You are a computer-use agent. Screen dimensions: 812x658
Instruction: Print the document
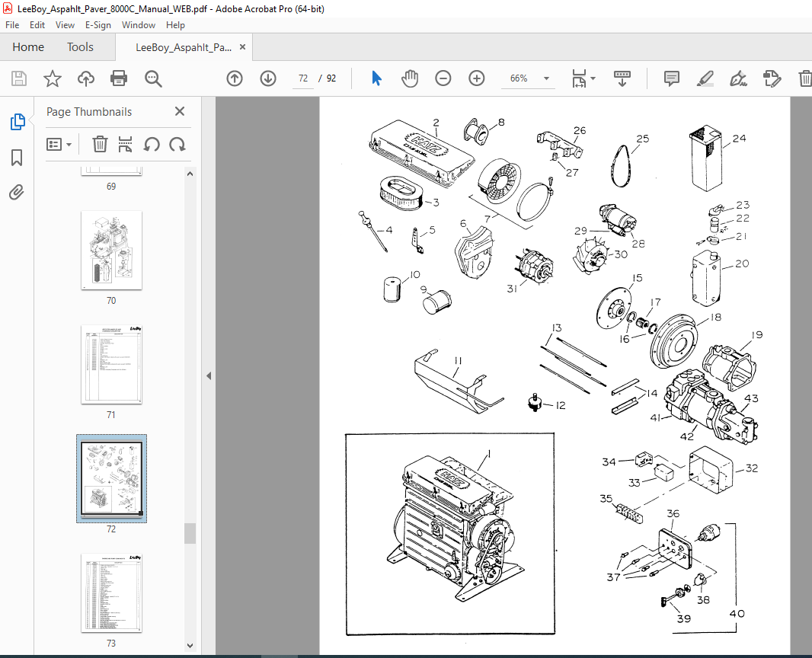pyautogui.click(x=119, y=78)
